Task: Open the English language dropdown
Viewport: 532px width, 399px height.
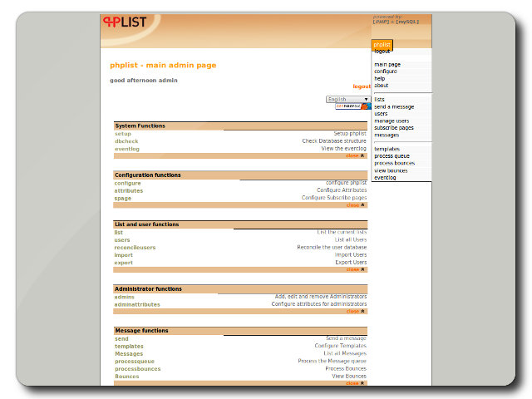Action: (x=348, y=99)
